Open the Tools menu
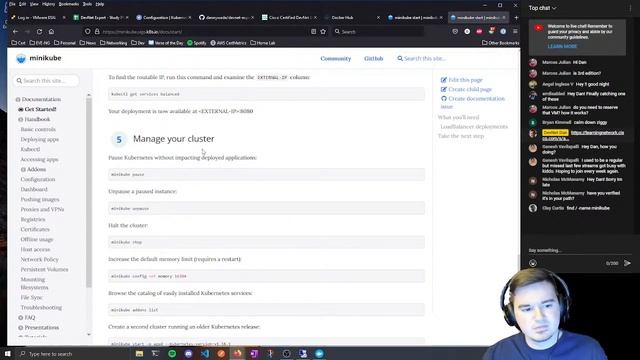Screen dimensions: 640x360 point(87,4)
